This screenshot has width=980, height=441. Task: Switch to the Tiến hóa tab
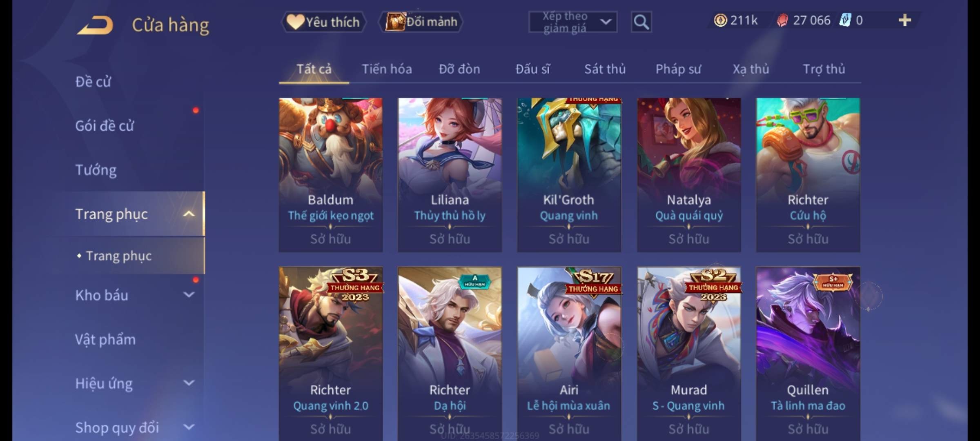(387, 69)
